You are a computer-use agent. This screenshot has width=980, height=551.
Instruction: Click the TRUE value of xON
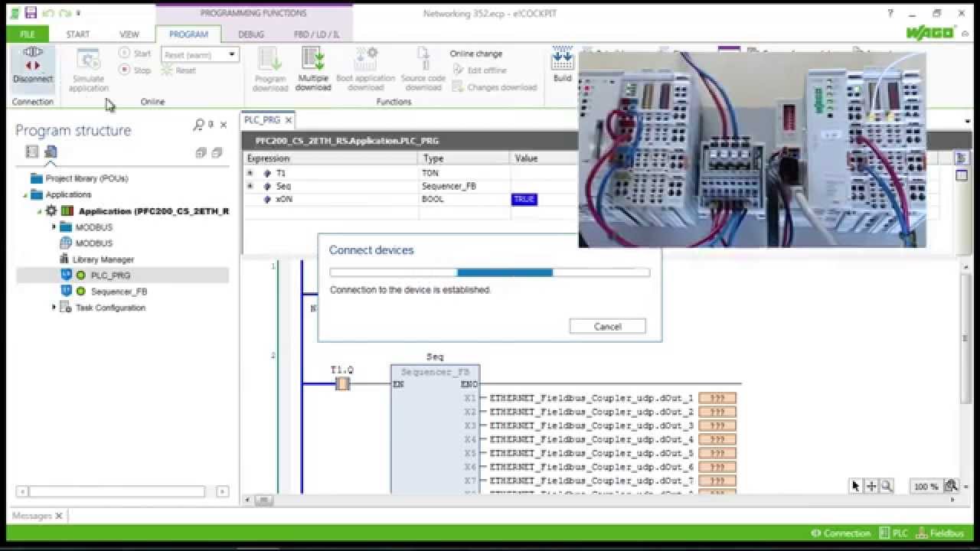pos(524,199)
